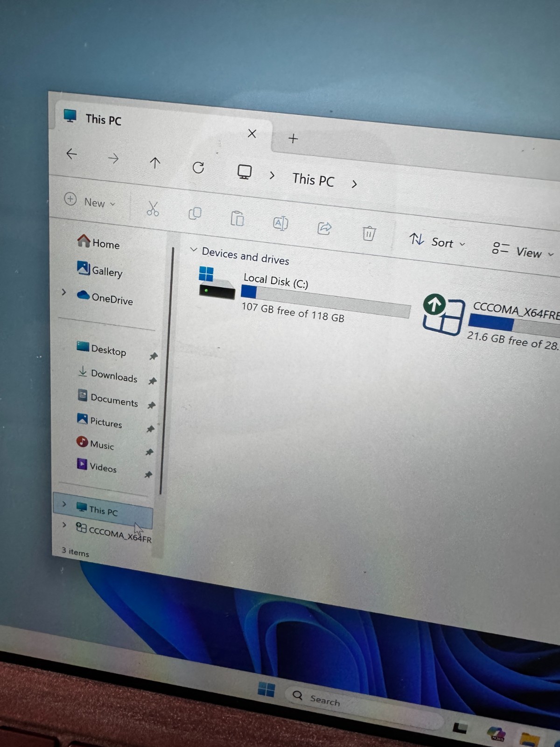This screenshot has height=747, width=560.
Task: Open OneDrive in the sidebar
Action: click(105, 298)
